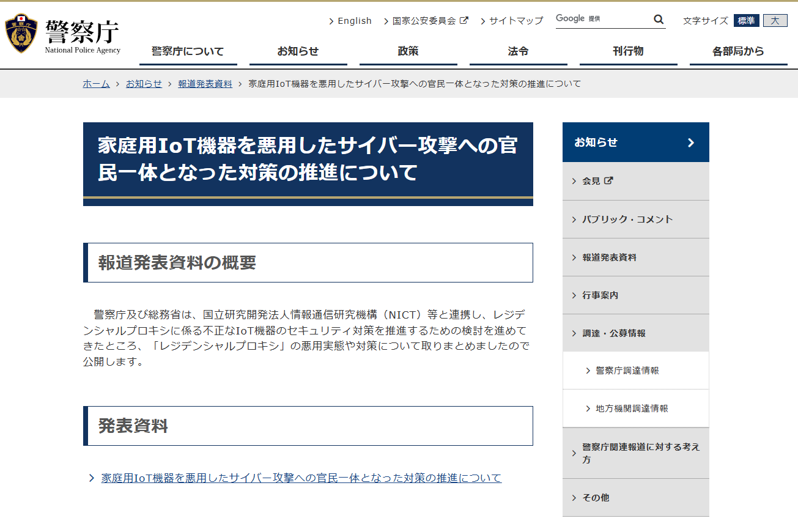
Task: Click the National Police Agency emblem logo
Action: point(21,34)
